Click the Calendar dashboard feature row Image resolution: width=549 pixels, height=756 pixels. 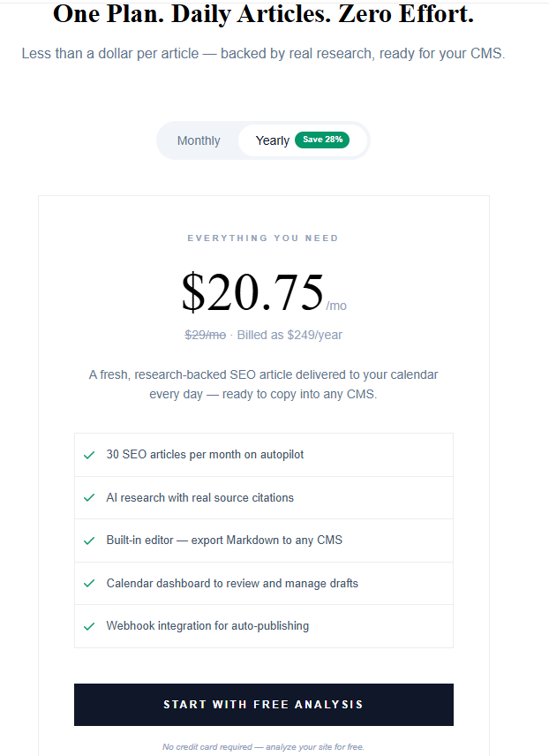[232, 584]
